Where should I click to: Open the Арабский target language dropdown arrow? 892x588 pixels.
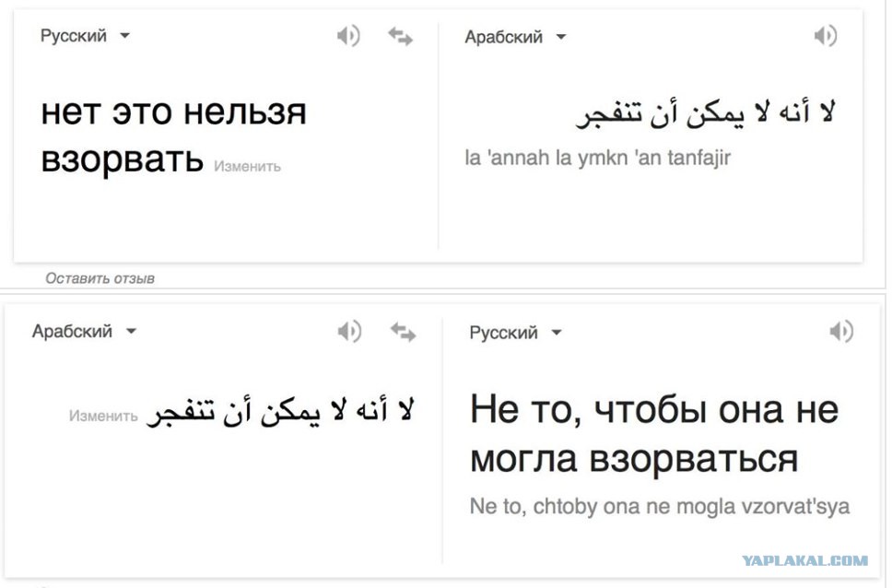pos(561,37)
